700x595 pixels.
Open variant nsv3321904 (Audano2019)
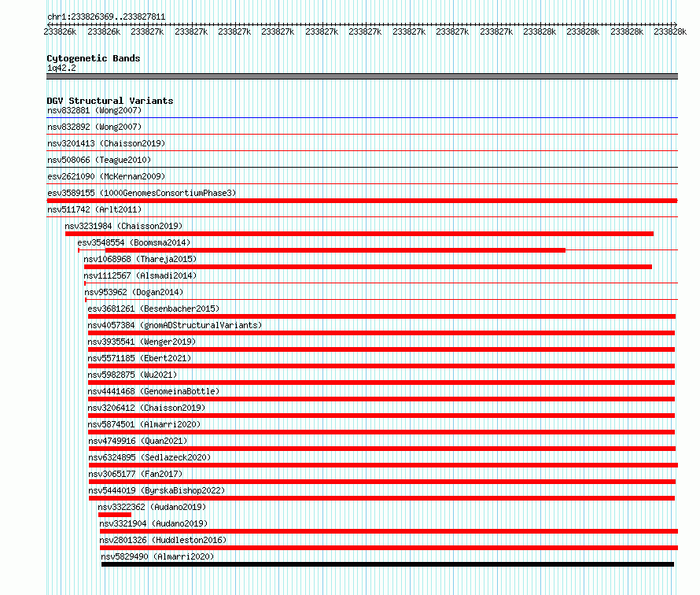(x=153, y=523)
